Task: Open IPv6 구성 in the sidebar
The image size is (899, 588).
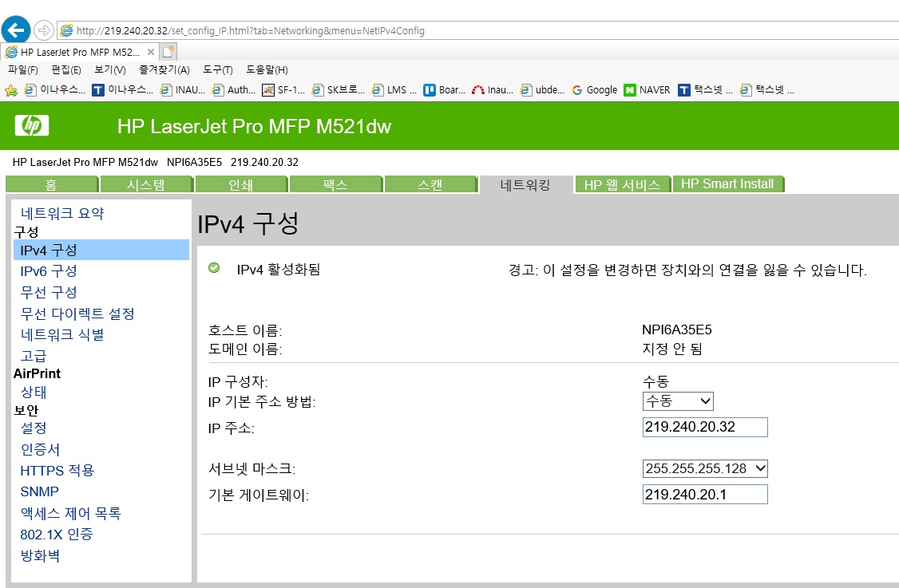Action: (49, 271)
